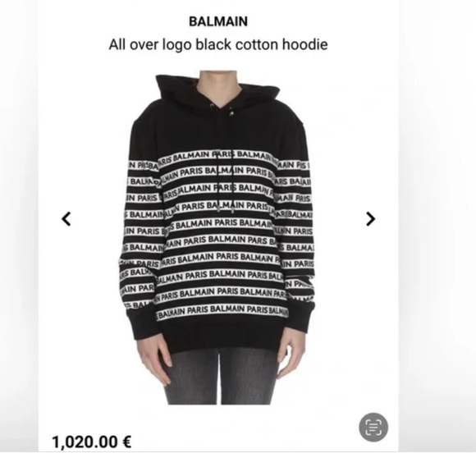The width and height of the screenshot is (476, 476).
Task: Click the topmost BALMAIN PARIS logo stripe
Action: 217,155
